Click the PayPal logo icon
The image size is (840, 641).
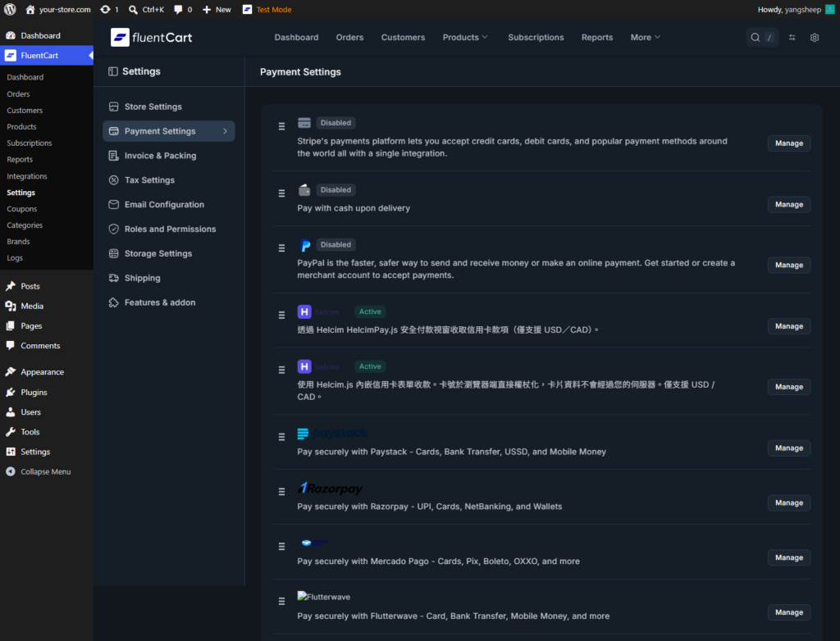(305, 245)
